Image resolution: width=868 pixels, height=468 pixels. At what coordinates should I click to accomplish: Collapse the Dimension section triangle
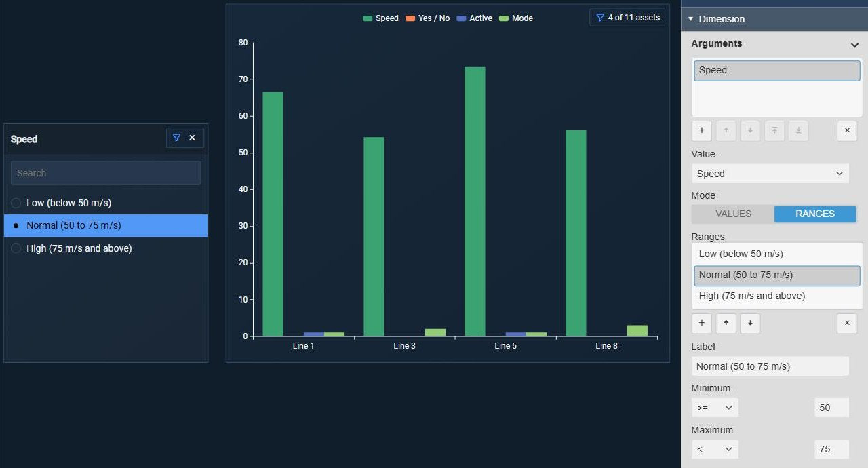click(x=690, y=19)
